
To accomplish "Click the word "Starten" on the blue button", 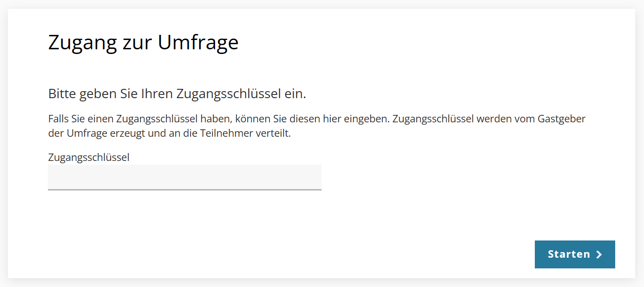I will tap(569, 254).
